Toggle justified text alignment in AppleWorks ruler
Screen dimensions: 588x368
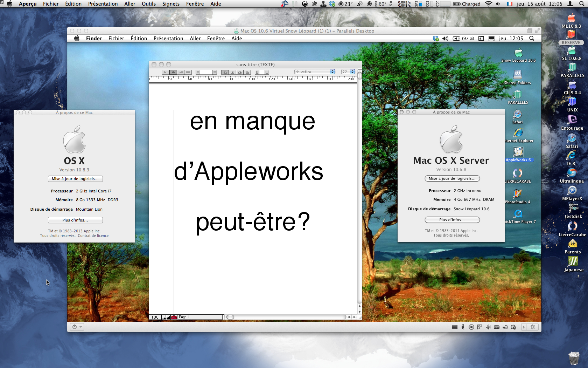(x=188, y=72)
